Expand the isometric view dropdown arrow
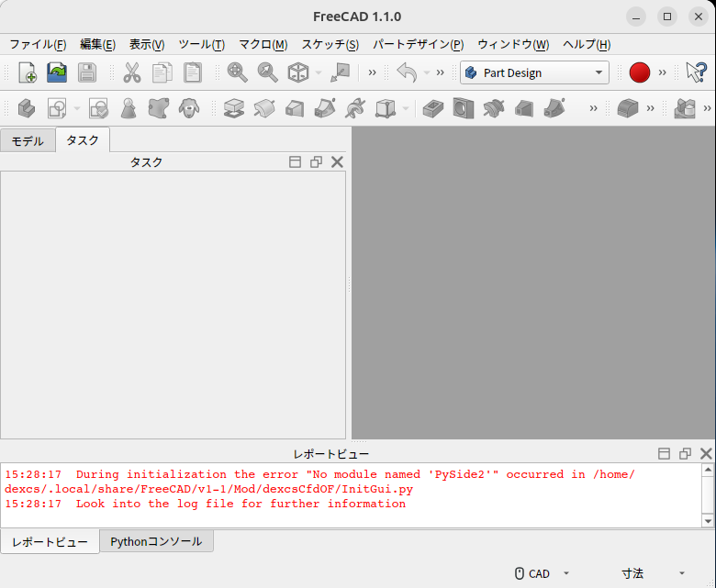The image size is (716, 588). point(319,72)
